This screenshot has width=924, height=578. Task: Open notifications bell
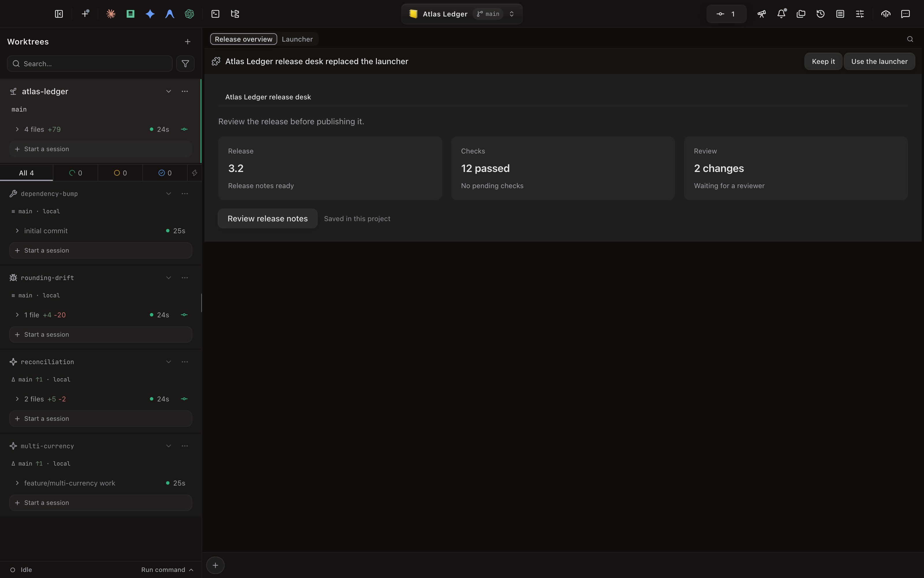781,14
